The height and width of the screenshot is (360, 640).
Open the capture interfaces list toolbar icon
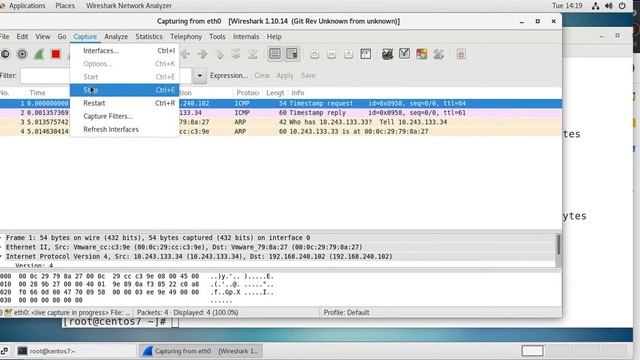[5, 54]
